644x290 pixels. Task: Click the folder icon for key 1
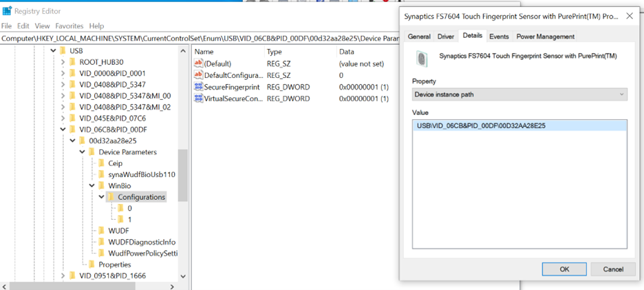click(120, 219)
